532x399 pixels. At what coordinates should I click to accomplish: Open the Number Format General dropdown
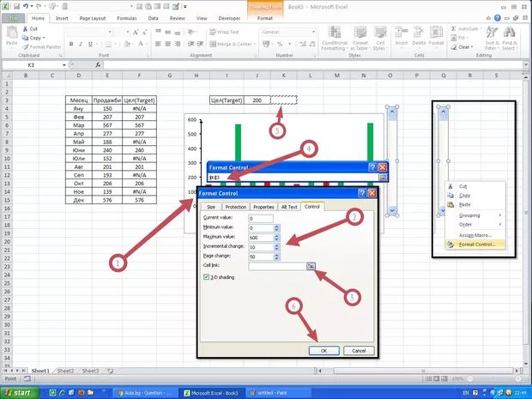tap(313, 32)
